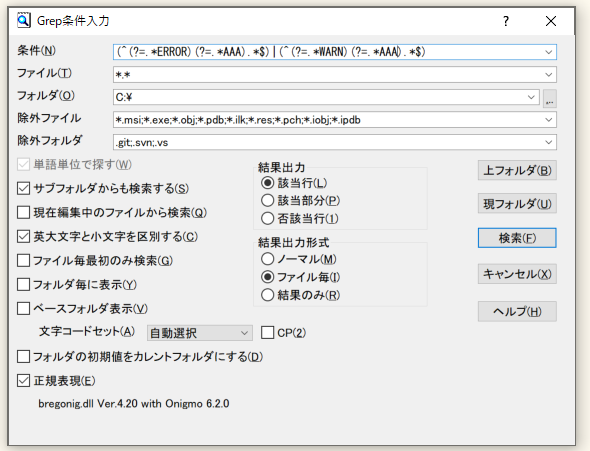Viewport: 590px width, 451px height.
Task: Select 結果のみ(R) radio option
Action: click(267, 295)
